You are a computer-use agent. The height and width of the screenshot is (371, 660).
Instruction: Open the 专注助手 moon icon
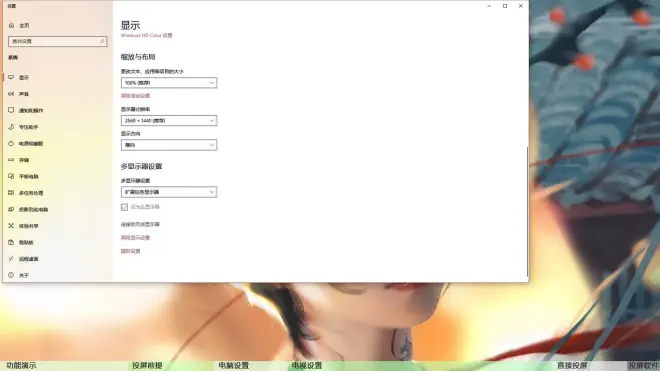(x=11, y=127)
